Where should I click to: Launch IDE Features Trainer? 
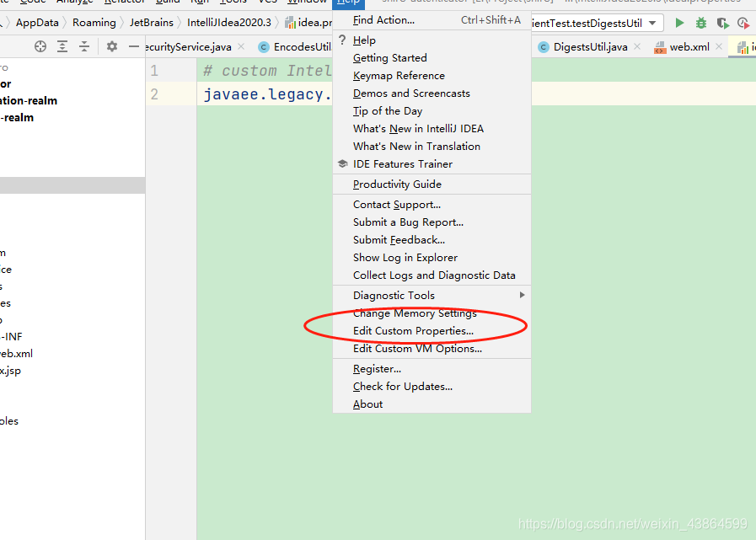click(432, 164)
